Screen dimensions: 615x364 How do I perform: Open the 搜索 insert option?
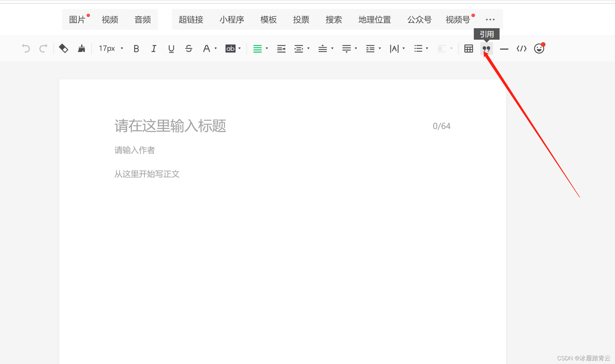click(334, 20)
